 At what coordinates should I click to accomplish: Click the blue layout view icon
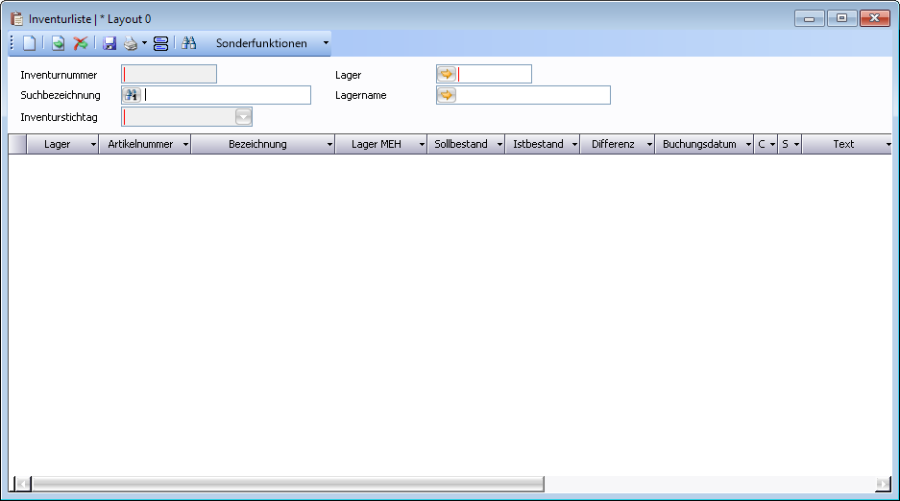[x=161, y=44]
